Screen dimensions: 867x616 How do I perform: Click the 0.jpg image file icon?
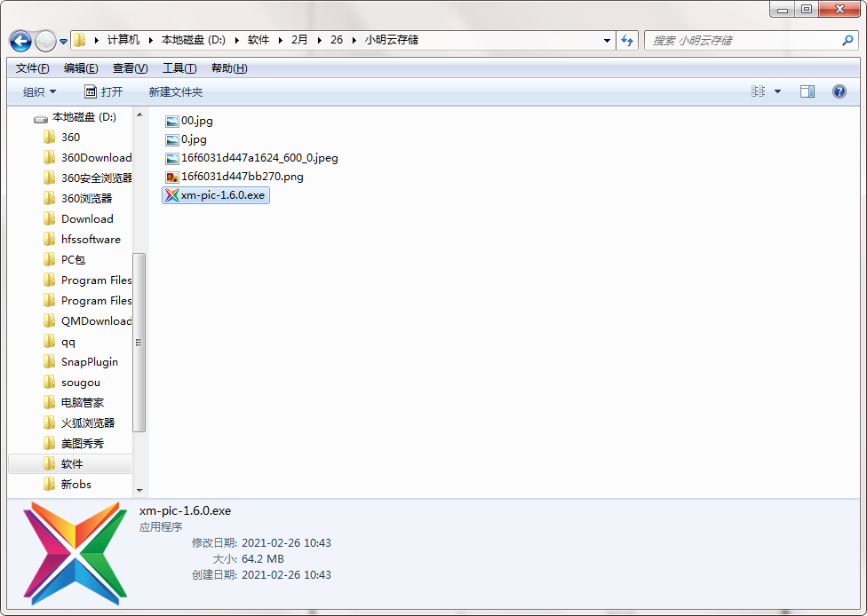tap(172, 139)
